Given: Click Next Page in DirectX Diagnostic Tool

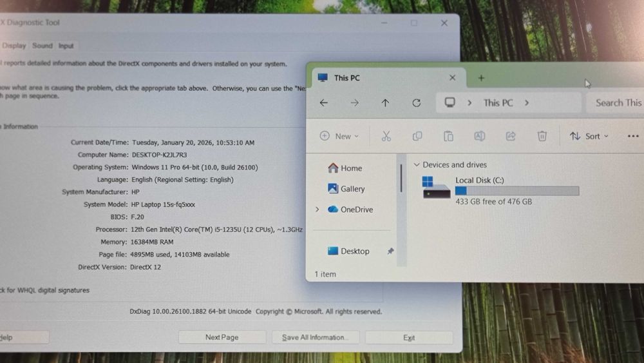Looking at the screenshot, I should coord(222,337).
